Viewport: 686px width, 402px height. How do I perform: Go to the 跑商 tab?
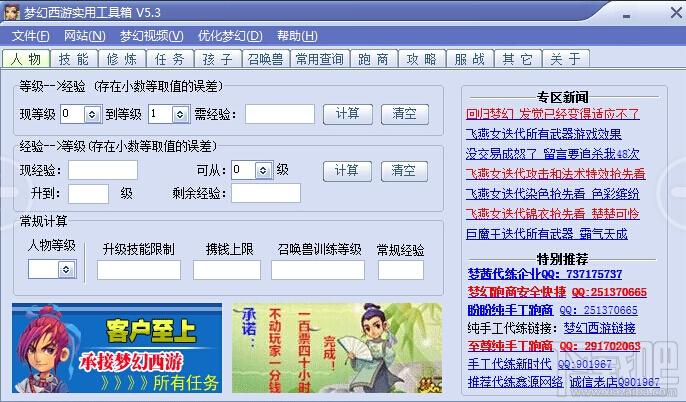click(374, 59)
